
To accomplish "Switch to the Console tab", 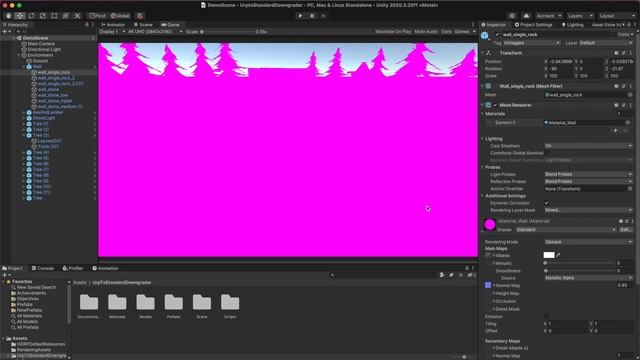I will [43, 268].
